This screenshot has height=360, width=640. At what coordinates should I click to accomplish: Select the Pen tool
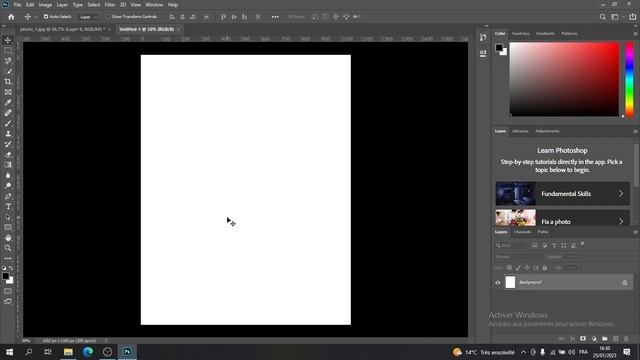coord(8,196)
